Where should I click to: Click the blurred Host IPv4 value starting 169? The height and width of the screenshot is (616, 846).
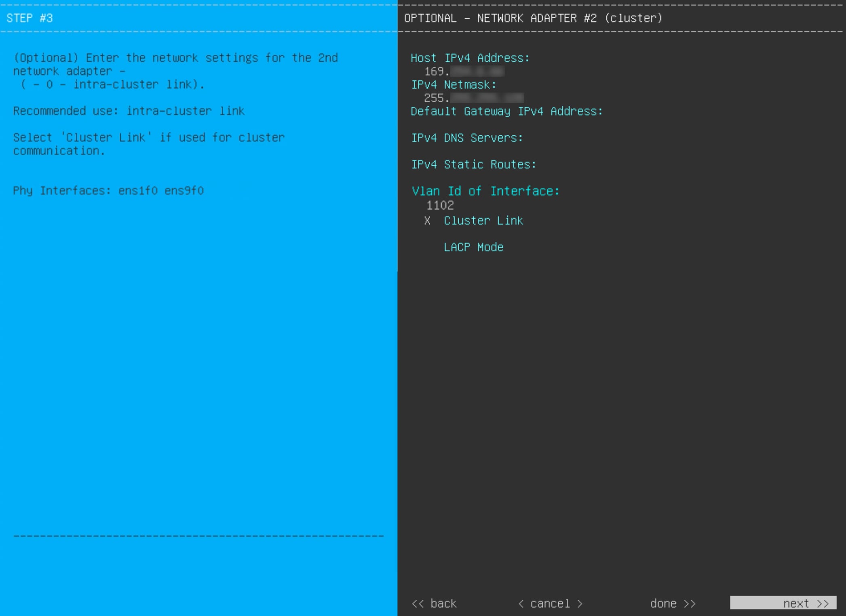pos(465,72)
